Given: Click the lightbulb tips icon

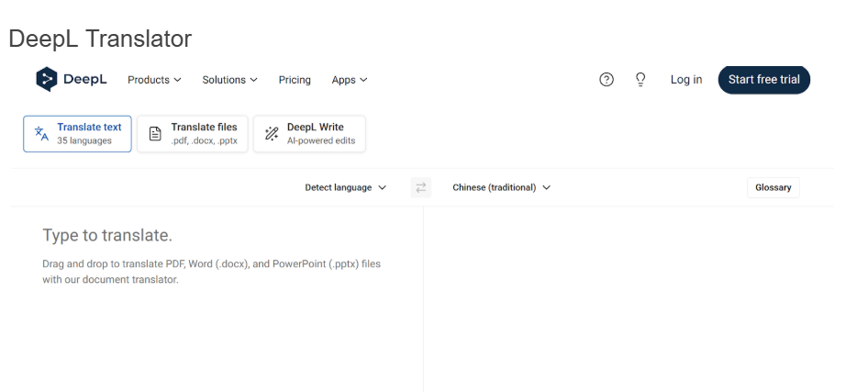Looking at the screenshot, I should [640, 80].
